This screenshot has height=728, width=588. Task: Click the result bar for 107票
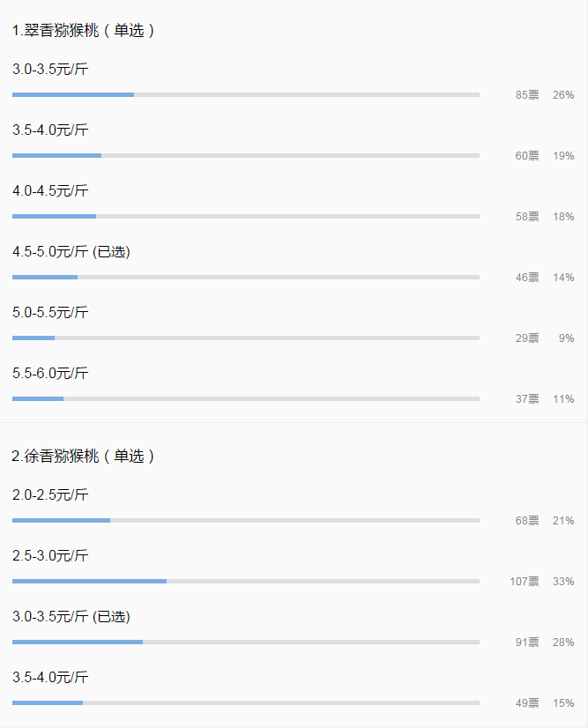(x=245, y=581)
